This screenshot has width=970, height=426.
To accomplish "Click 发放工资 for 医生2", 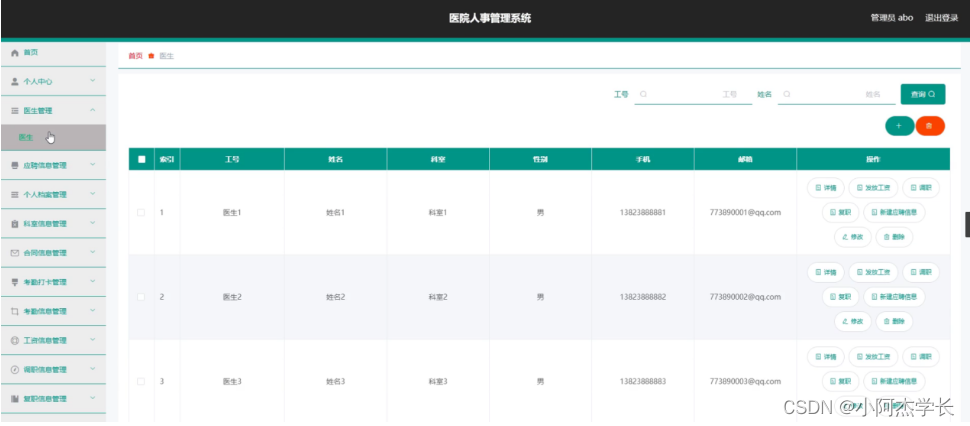I will pos(873,272).
